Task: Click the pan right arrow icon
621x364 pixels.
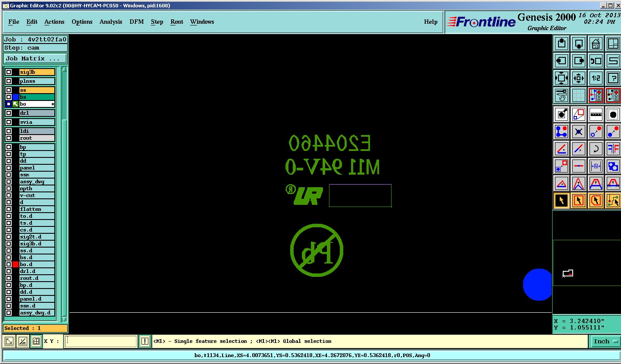Action: pyautogui.click(x=579, y=61)
